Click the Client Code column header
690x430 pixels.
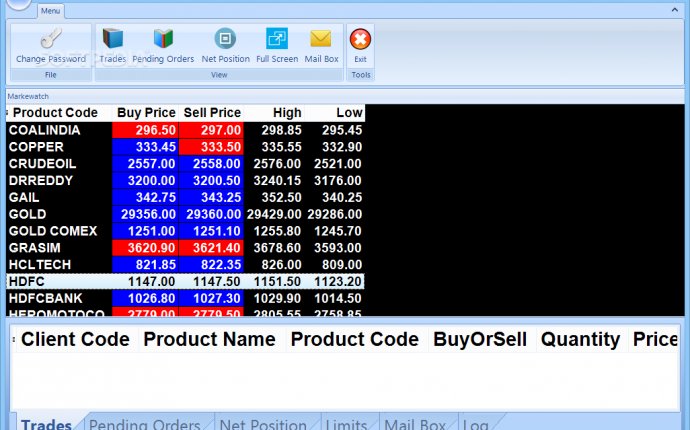[75, 339]
